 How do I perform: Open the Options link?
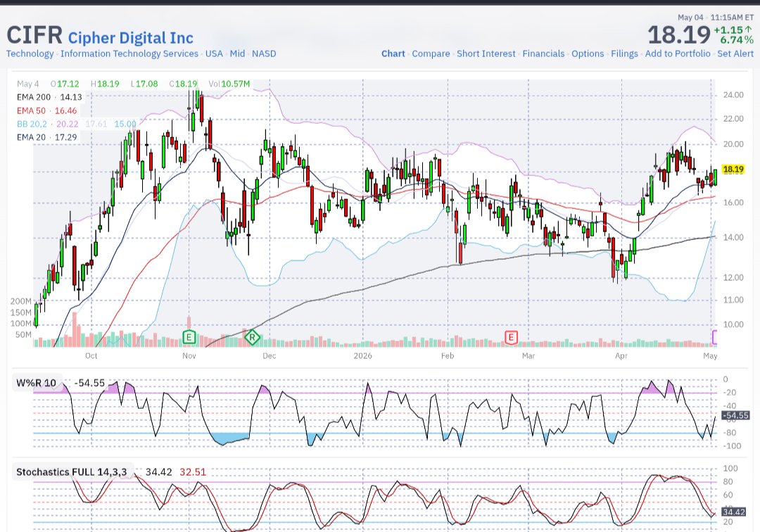pyautogui.click(x=588, y=53)
